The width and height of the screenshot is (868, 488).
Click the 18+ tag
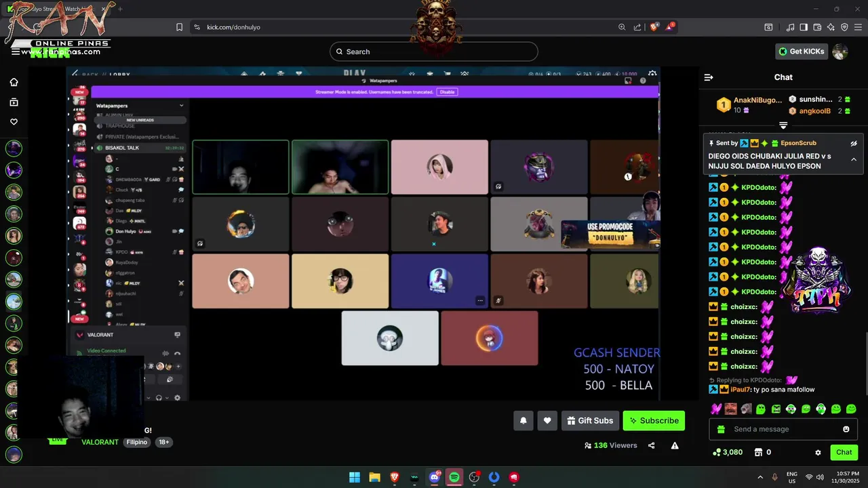point(163,442)
